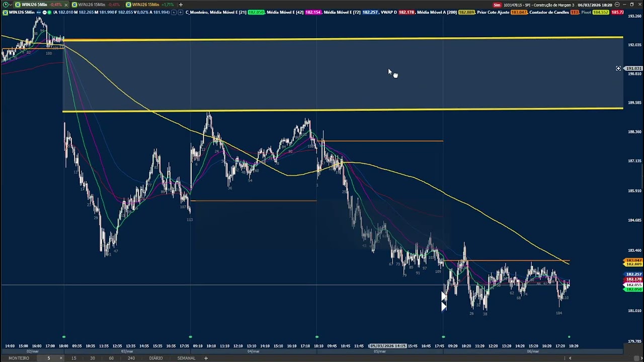This screenshot has height=362, width=644.
Task: Click the blue 182.257 indicator value badge
Action: (x=370, y=12)
